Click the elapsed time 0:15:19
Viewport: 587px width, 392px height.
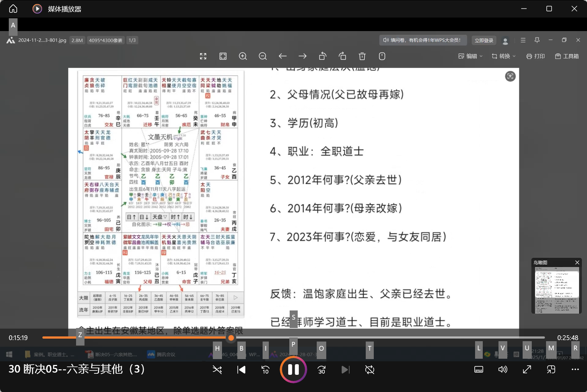coord(18,338)
